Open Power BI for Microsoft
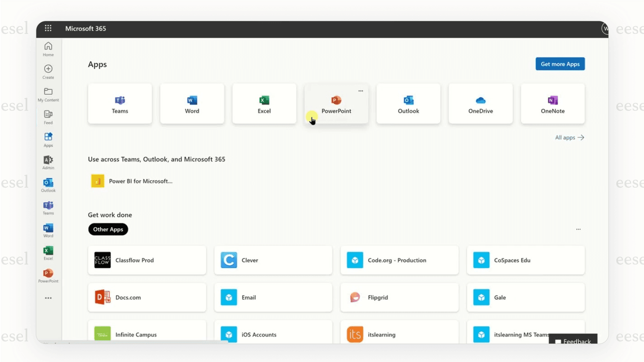The width and height of the screenshot is (644, 362). coord(131,181)
